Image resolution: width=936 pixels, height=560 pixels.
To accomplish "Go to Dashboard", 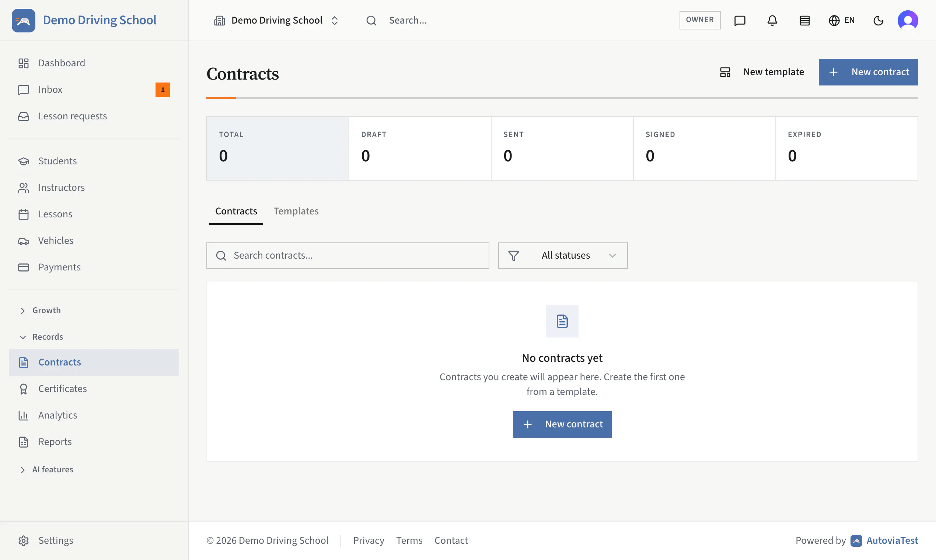I will [x=94, y=63].
